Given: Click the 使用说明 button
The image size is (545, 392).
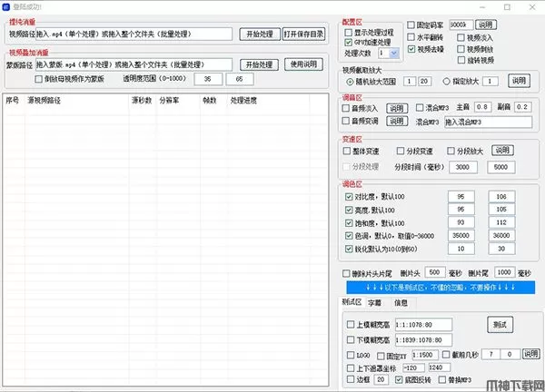Looking at the screenshot, I should [x=303, y=64].
